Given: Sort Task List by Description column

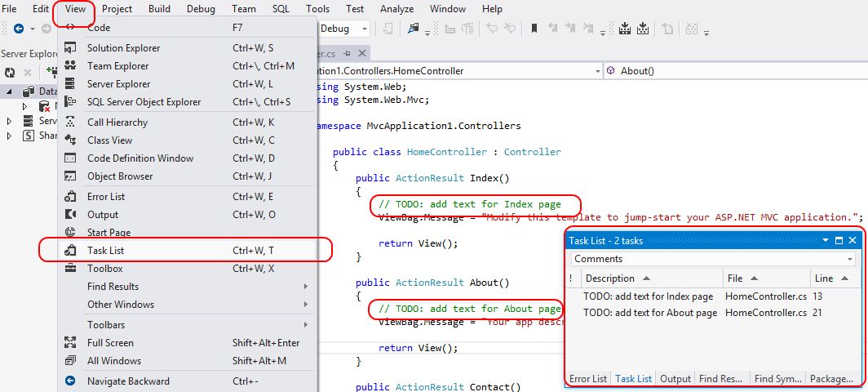Looking at the screenshot, I should (x=652, y=278).
